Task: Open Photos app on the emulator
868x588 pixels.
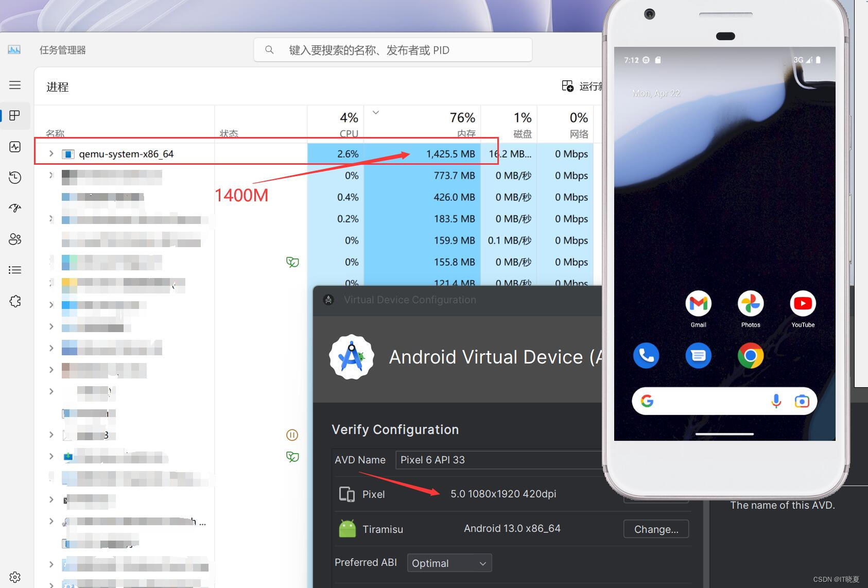Action: coord(751,303)
